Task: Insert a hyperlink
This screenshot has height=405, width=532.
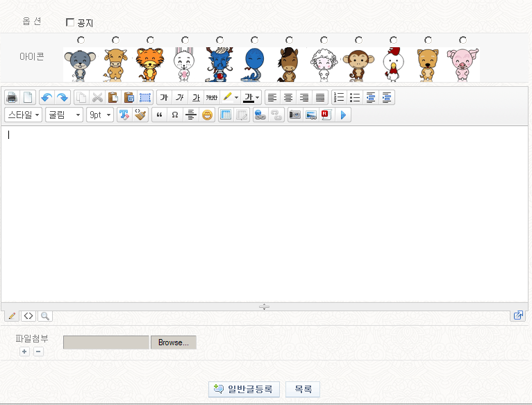Action: (x=260, y=115)
